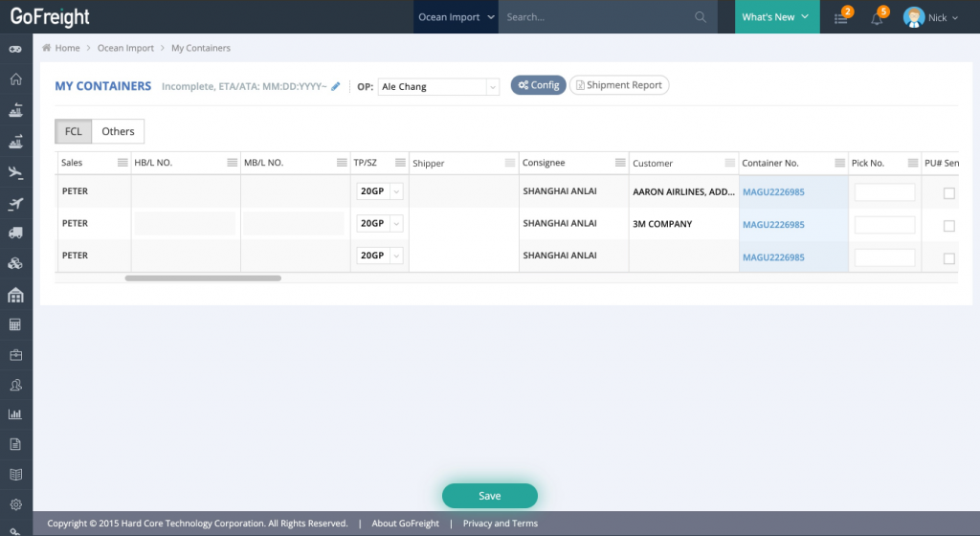Click the notification bell icon
The width and height of the screenshot is (980, 536).
pyautogui.click(x=877, y=18)
